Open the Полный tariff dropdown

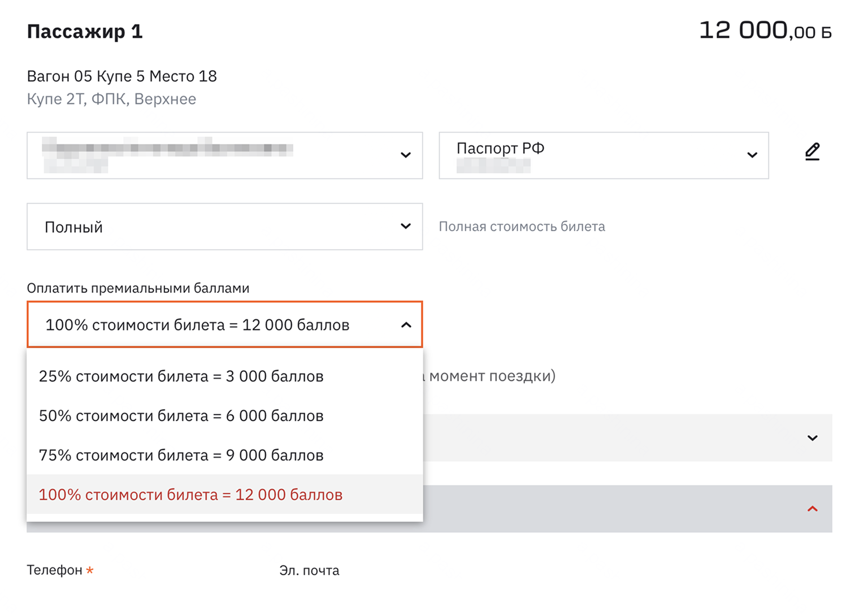coord(215,227)
